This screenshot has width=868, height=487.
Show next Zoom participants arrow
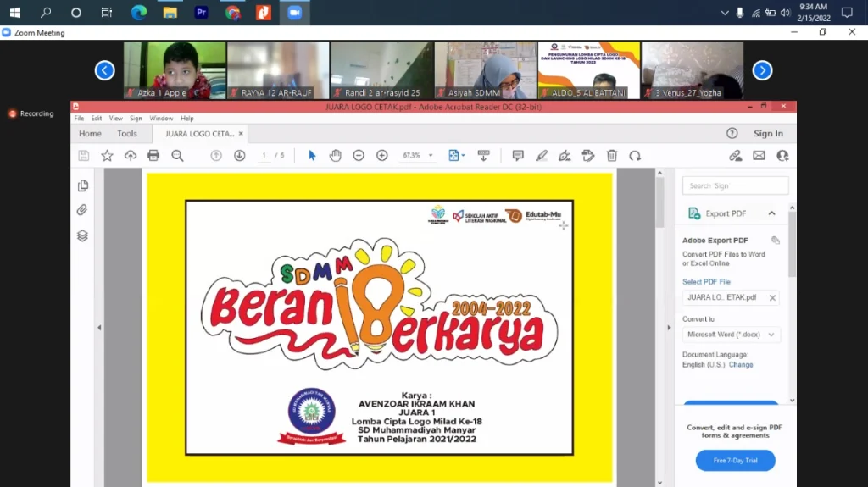[x=762, y=70]
